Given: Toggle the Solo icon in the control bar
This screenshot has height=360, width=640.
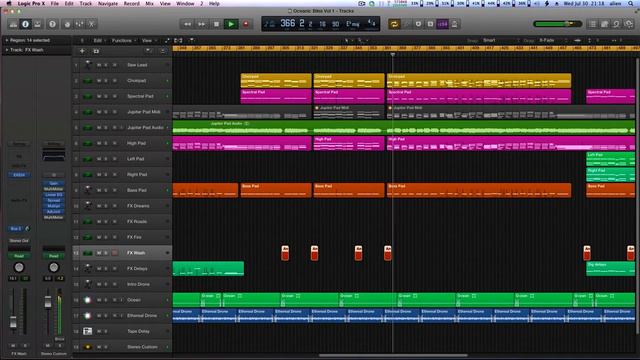Looking at the screenshot, I should click(x=430, y=24).
